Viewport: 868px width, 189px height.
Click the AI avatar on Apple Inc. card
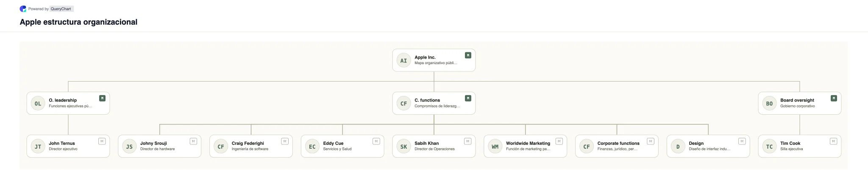[x=403, y=60]
